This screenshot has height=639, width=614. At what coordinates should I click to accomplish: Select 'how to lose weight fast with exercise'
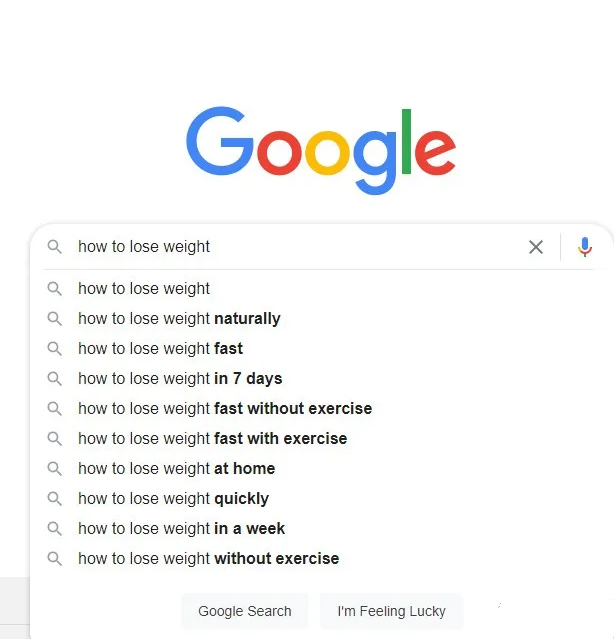318,438
